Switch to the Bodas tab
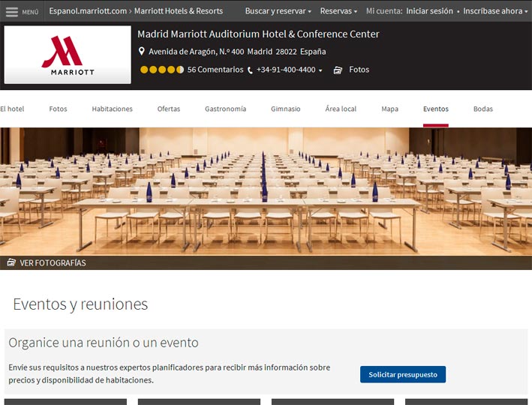 click(482, 109)
